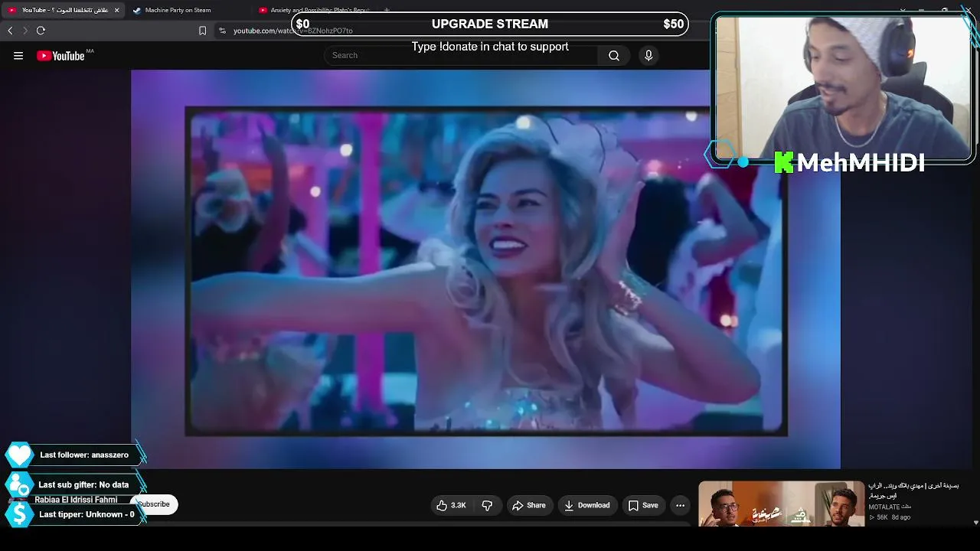
Task: Click the "Last follower: anasszero" label
Action: click(x=84, y=455)
